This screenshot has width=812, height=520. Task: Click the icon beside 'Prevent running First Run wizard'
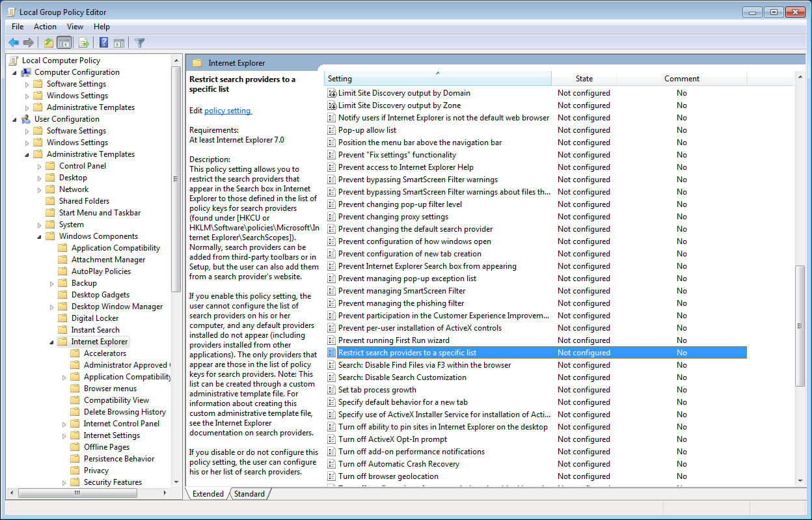tap(332, 340)
